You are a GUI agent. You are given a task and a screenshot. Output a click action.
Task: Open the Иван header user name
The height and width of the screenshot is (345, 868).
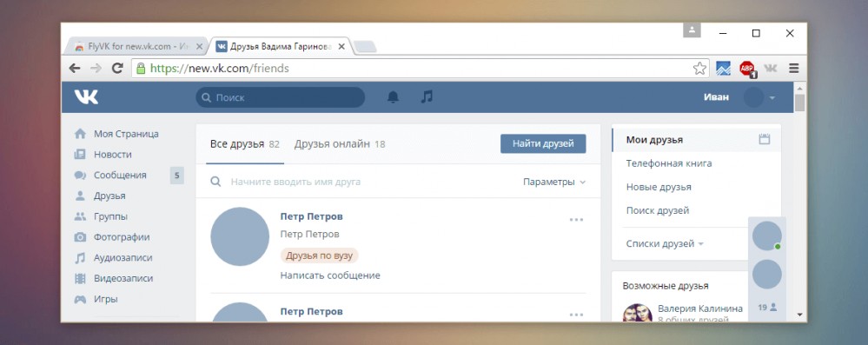click(716, 97)
